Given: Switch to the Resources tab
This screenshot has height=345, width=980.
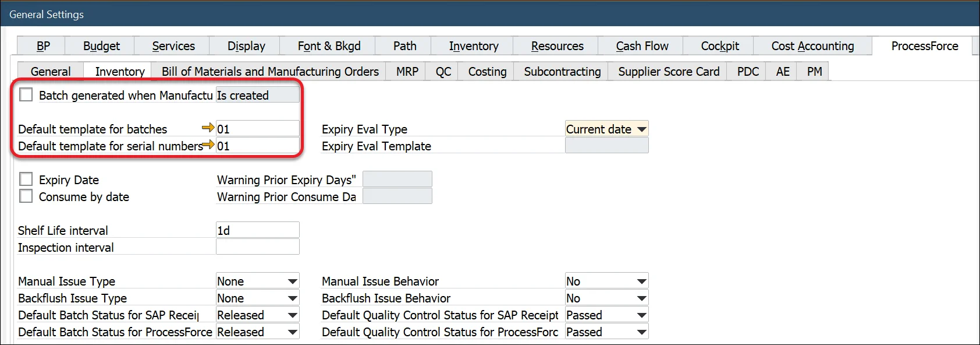Looking at the screenshot, I should click(x=557, y=46).
